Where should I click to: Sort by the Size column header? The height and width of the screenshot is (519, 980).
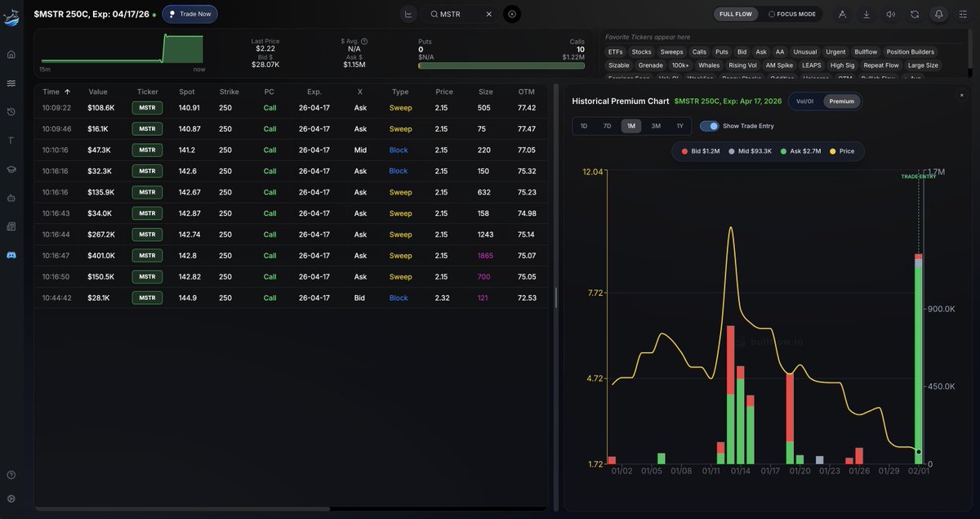486,92
